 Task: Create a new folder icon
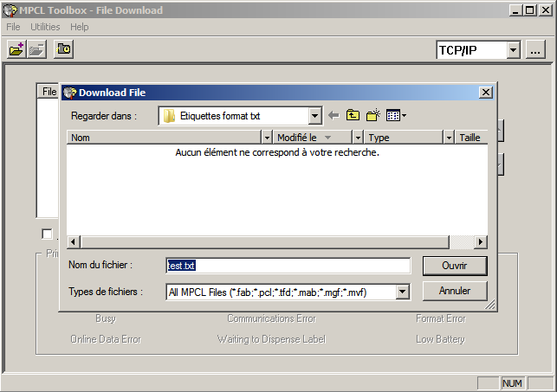[373, 115]
